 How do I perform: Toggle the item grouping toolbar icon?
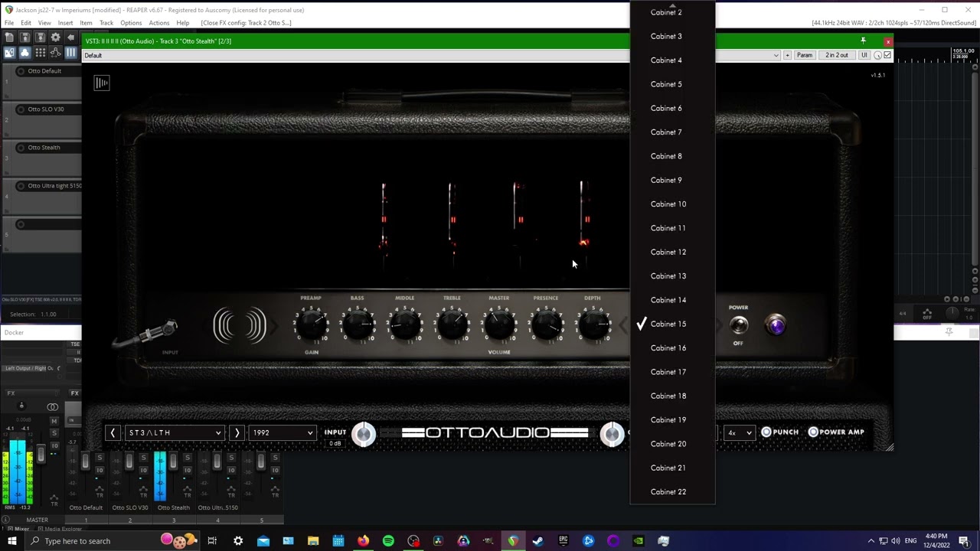tap(24, 53)
